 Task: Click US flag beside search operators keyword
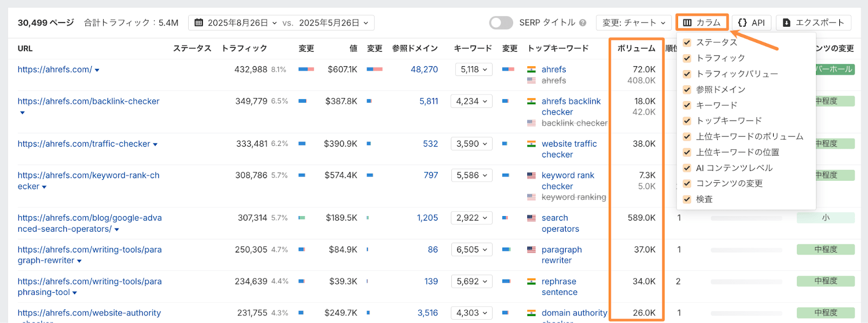coord(532,218)
